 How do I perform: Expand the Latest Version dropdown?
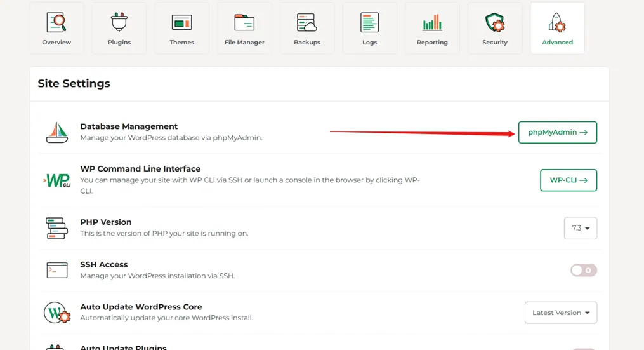[x=561, y=313]
